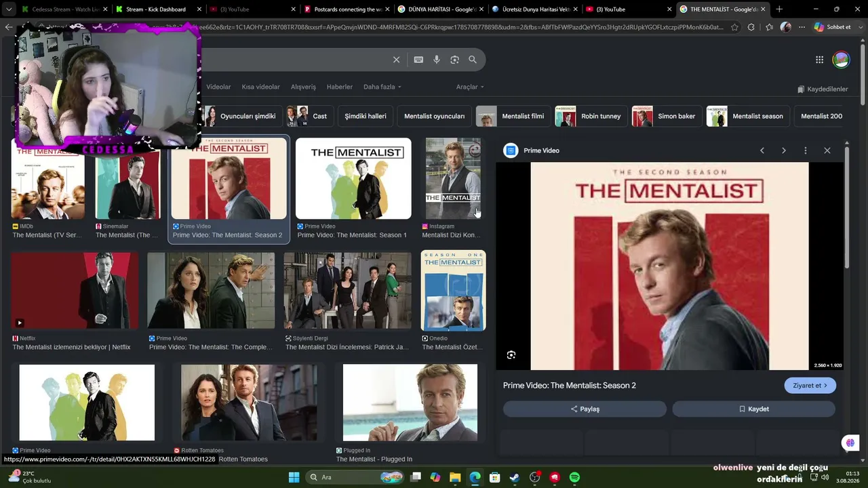Open the Instagram Mentalist Dizi thumbnail
Screen dimensions: 868x488
tap(453, 179)
